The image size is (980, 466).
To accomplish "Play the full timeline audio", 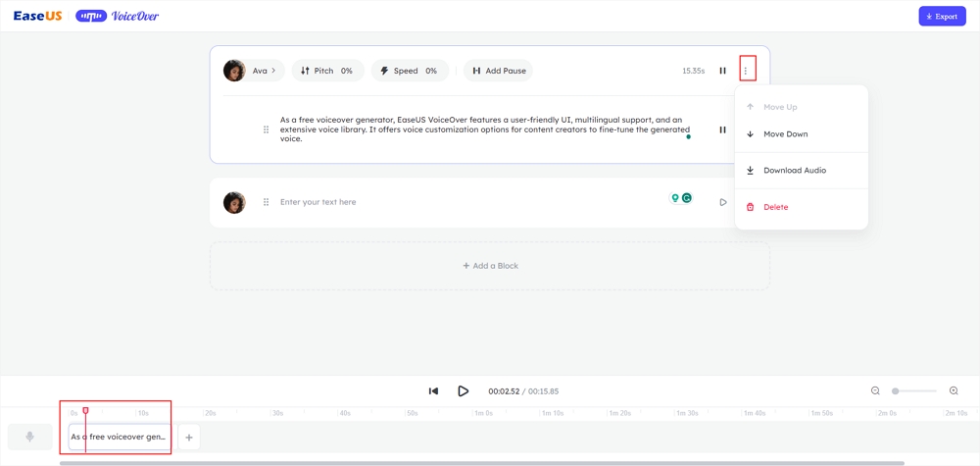I will coord(464,390).
